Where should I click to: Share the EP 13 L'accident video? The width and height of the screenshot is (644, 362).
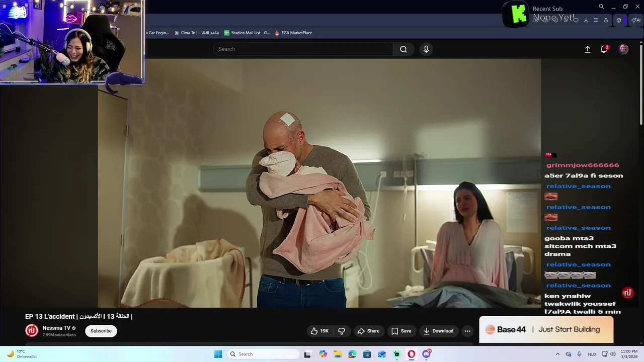click(368, 331)
